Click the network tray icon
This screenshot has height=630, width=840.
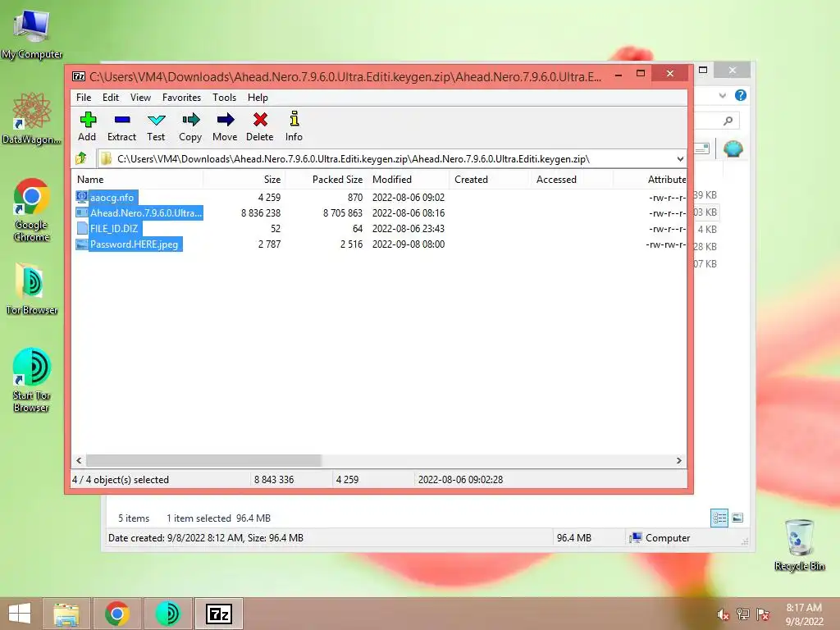pyautogui.click(x=743, y=614)
